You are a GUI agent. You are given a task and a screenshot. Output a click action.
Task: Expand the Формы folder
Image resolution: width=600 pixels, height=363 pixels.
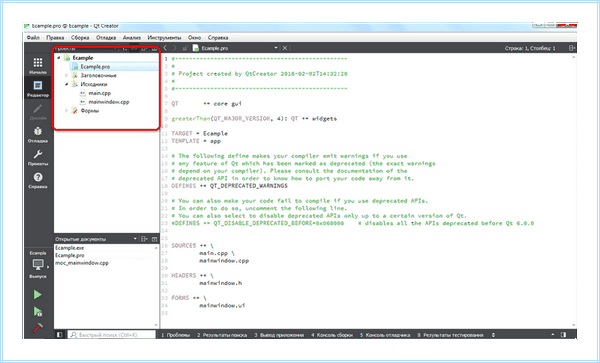coord(67,111)
